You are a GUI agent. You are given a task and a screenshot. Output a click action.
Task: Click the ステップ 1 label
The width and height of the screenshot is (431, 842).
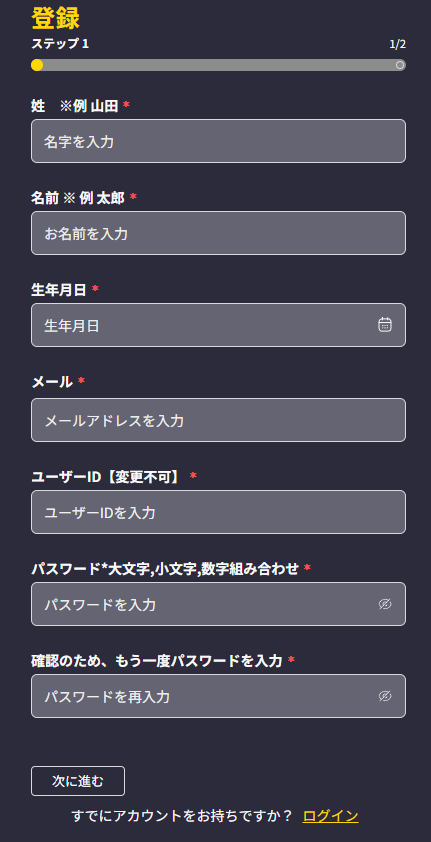tap(60, 44)
